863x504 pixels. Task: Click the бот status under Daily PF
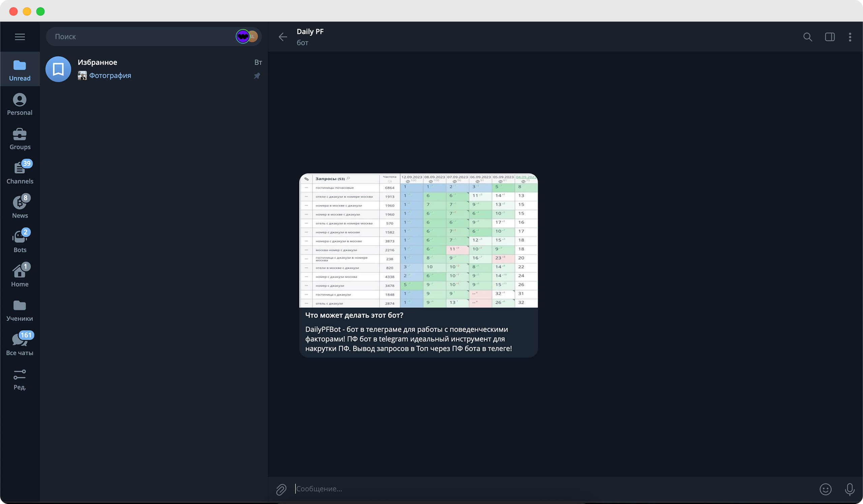point(302,42)
